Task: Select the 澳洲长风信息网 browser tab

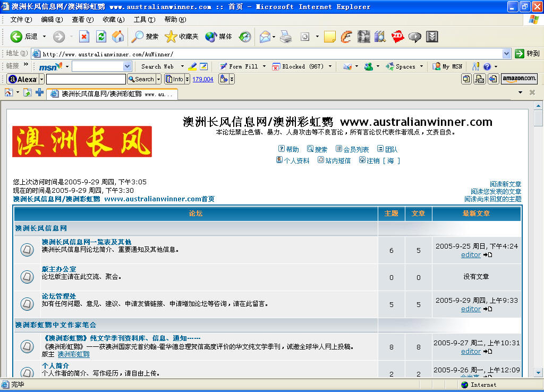Action: (112, 94)
